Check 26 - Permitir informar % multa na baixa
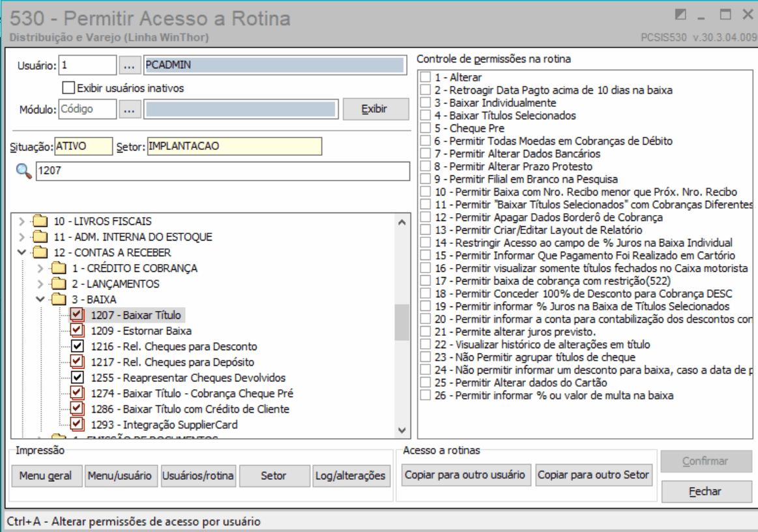Viewport: 758px width, 532px height. tap(426, 395)
